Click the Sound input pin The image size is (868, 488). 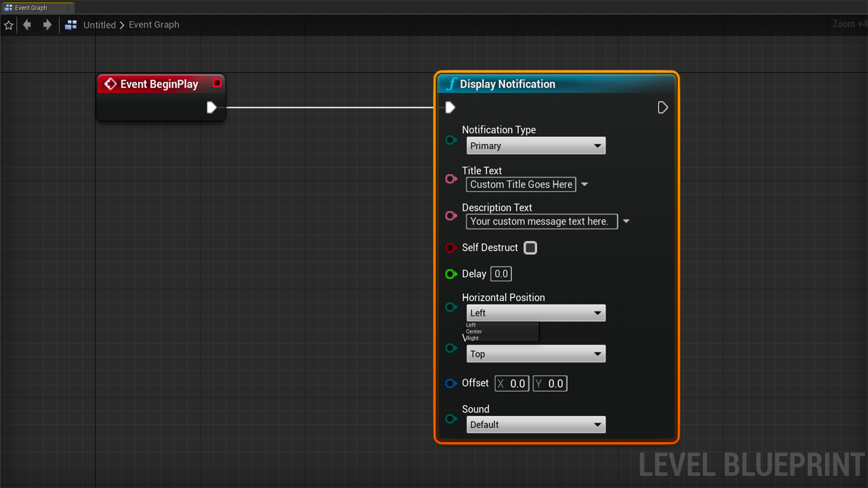click(451, 419)
